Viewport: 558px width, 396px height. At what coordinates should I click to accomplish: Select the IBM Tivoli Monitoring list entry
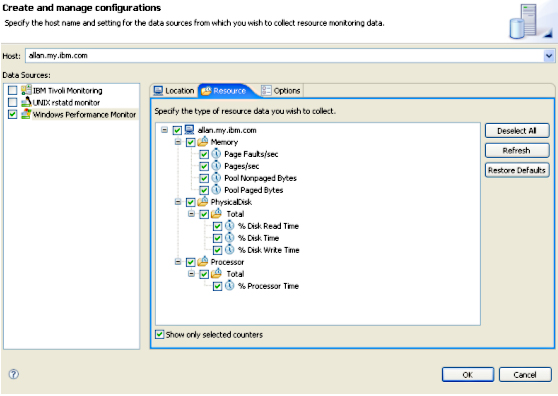68,91
